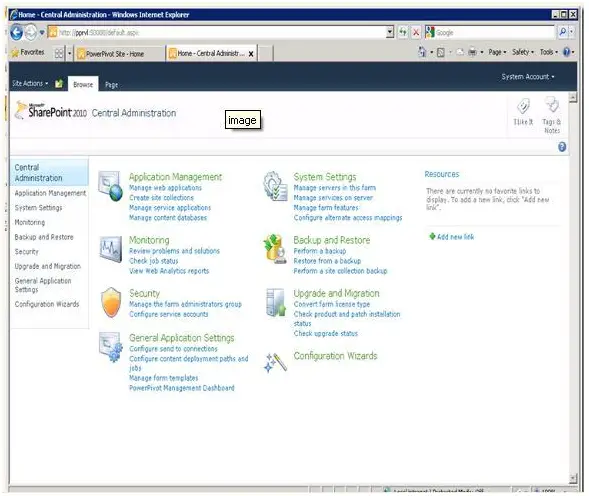Select System Settings in left navigation

(38, 208)
